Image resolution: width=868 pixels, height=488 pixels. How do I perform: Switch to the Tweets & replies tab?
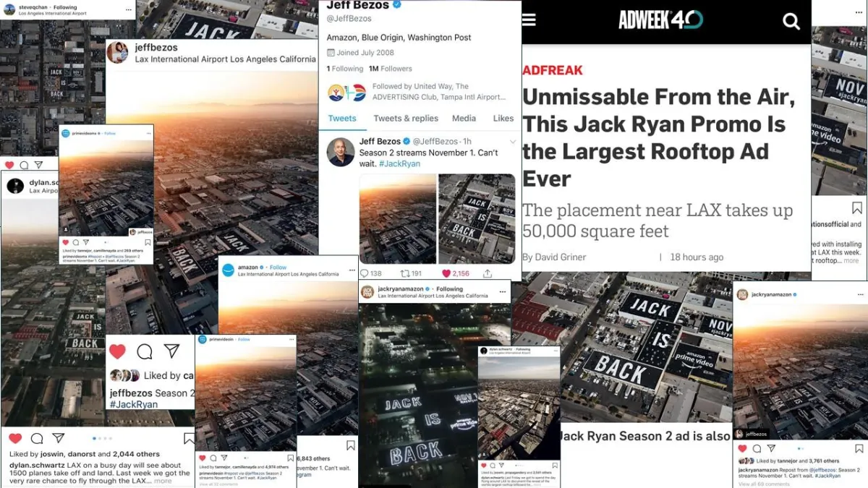(x=406, y=119)
